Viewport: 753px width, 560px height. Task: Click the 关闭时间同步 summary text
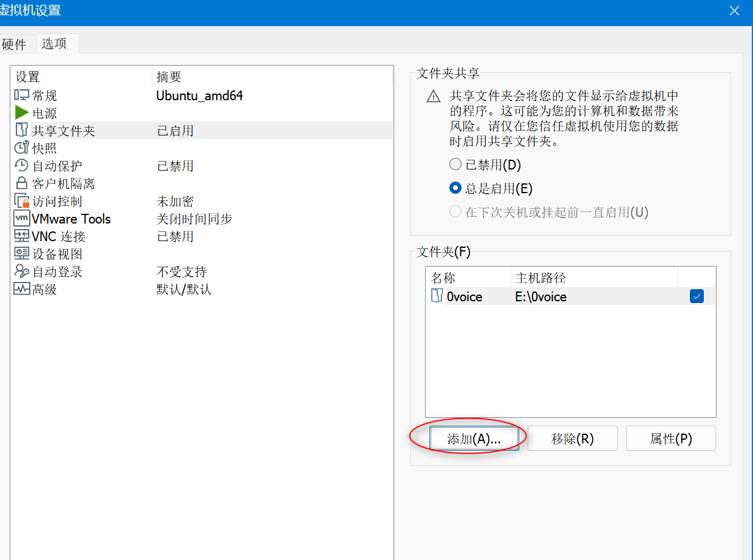tap(194, 219)
